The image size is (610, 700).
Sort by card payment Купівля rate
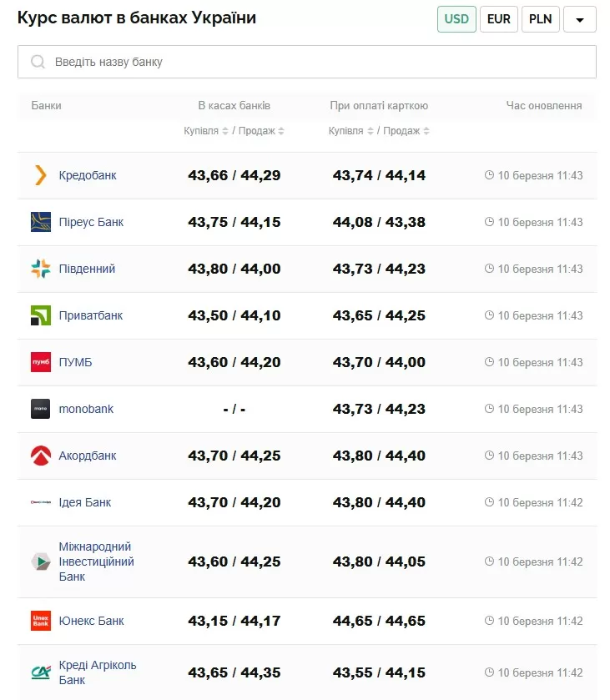pos(349,131)
